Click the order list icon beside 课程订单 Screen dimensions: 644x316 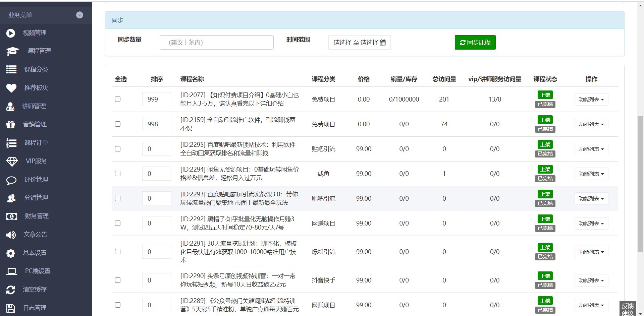(x=11, y=143)
